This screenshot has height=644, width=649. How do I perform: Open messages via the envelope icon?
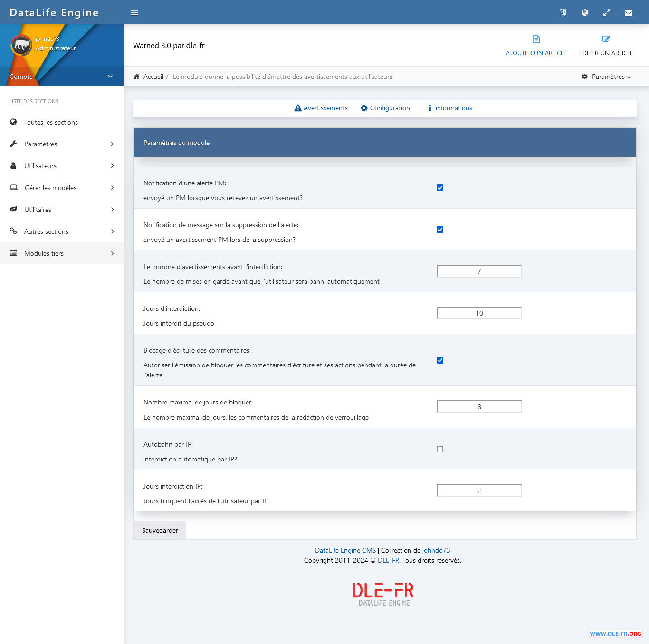point(629,13)
